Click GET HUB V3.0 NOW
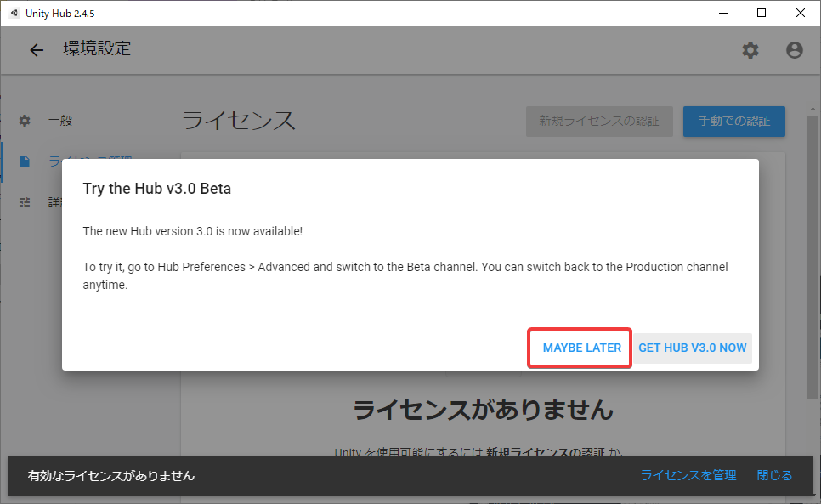821x504 pixels. [693, 348]
